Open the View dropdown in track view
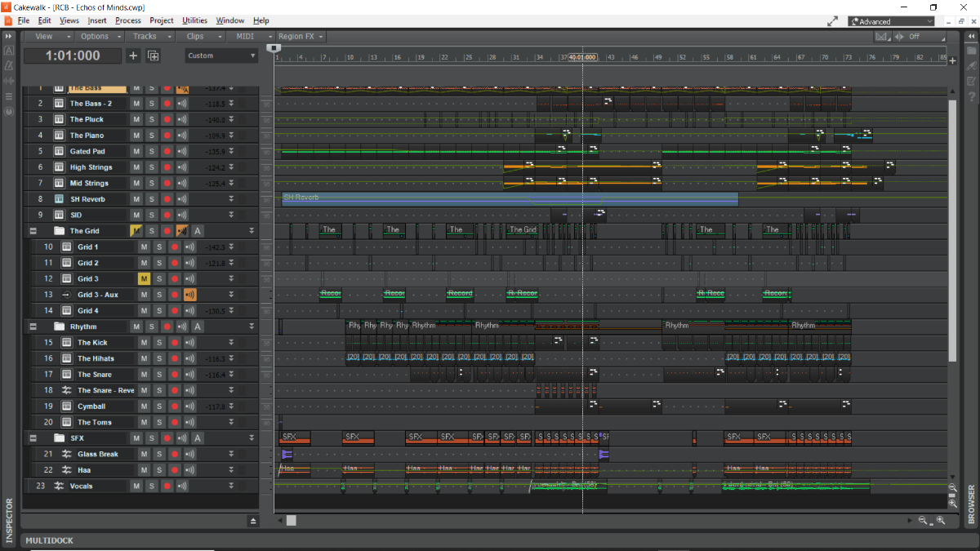Image resolution: width=980 pixels, height=551 pixels. point(47,37)
